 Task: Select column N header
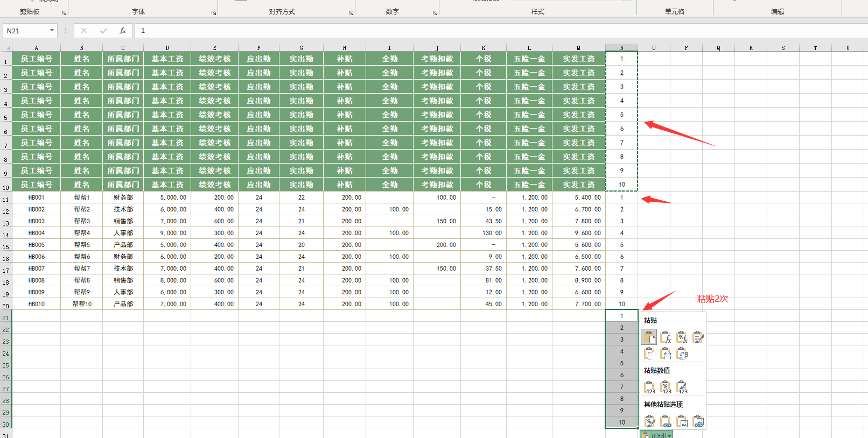621,48
